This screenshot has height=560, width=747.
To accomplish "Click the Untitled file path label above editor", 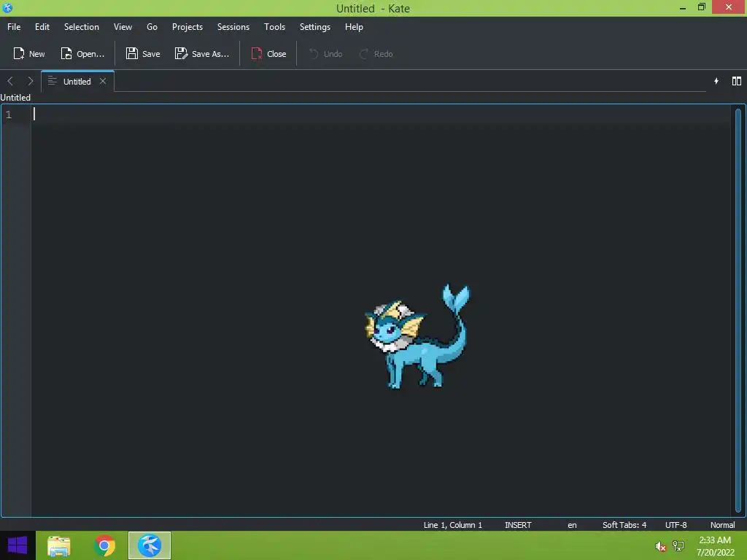I will [15, 98].
